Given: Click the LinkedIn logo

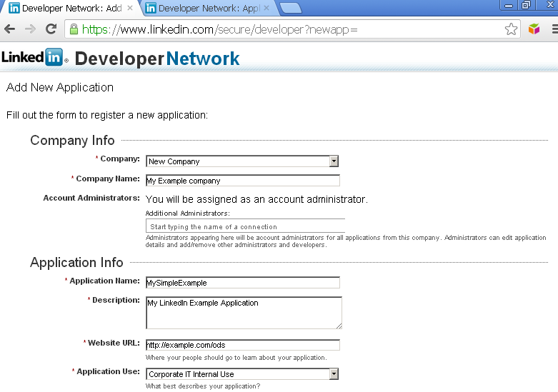Looking at the screenshot, I should click(x=33, y=58).
